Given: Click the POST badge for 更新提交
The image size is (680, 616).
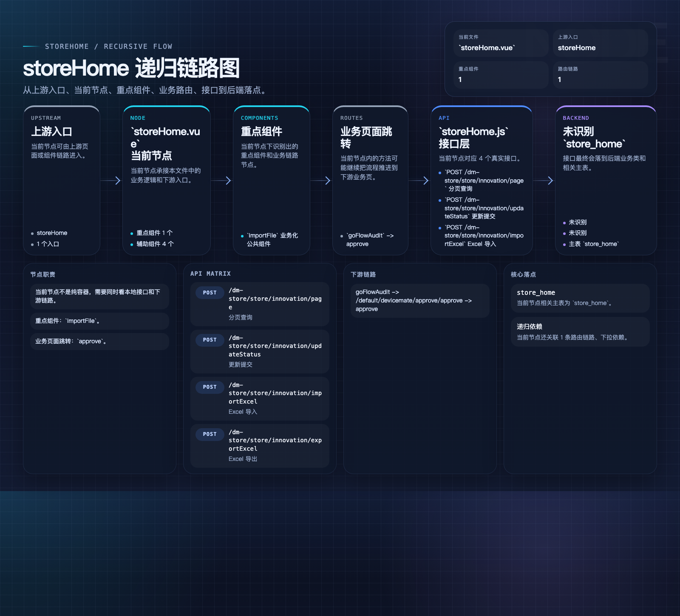Looking at the screenshot, I should 210,340.
